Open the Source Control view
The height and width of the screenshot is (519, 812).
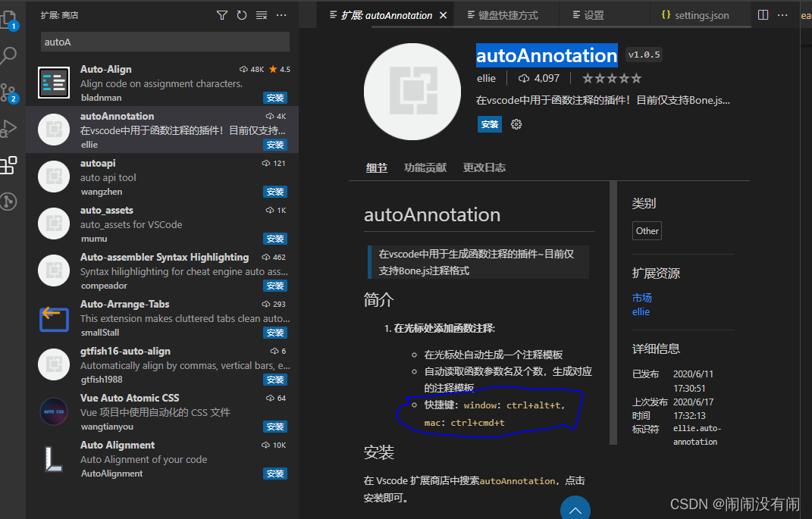coord(8,93)
